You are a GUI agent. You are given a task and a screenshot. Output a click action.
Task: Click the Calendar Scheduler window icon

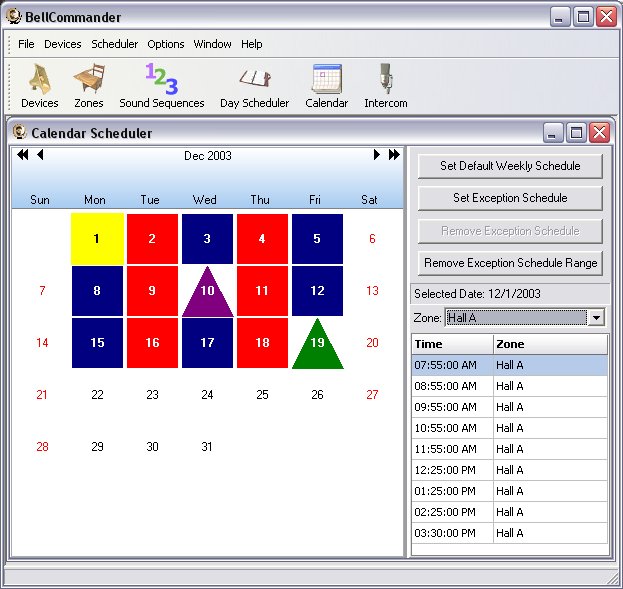19,132
